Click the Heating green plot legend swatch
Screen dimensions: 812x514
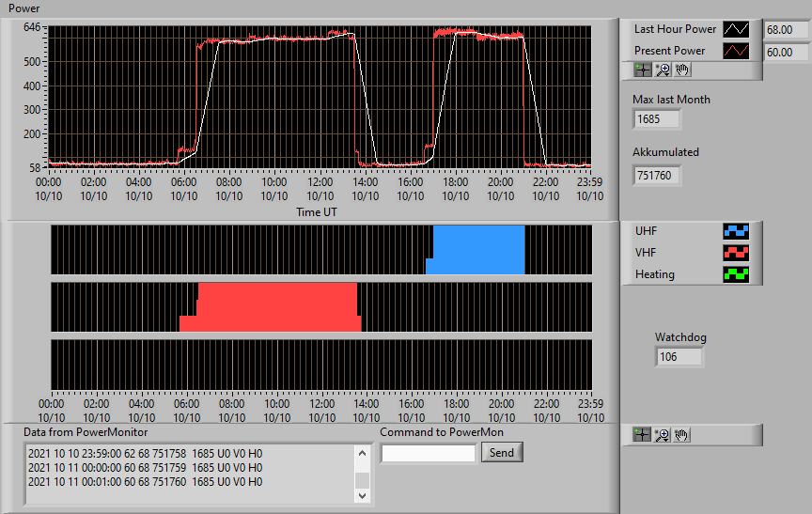[736, 274]
